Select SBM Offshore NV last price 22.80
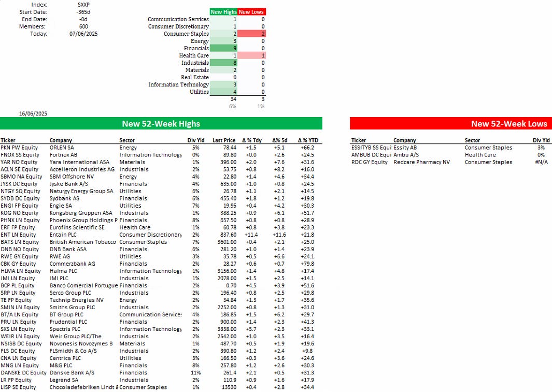552x392 pixels. 230,177
